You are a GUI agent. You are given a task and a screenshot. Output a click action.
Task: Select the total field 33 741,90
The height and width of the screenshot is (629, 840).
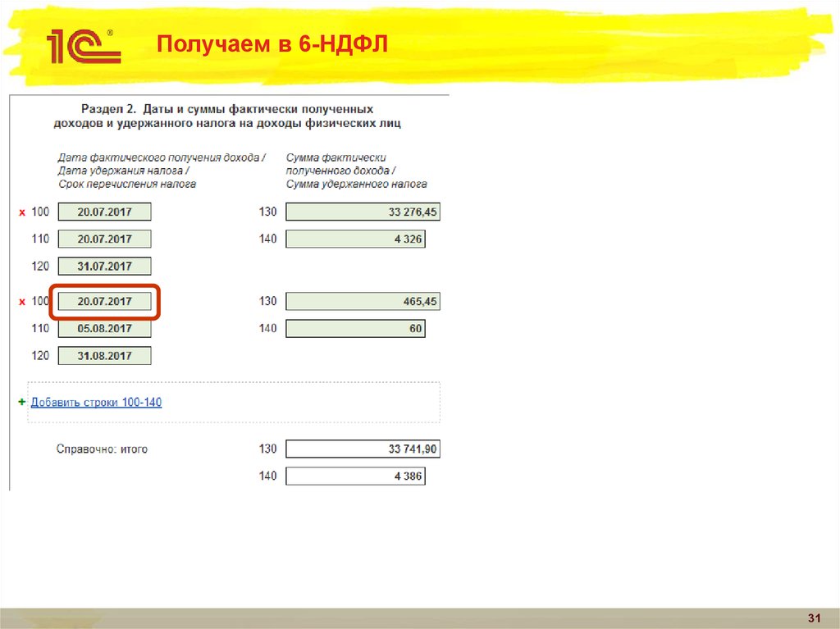[x=362, y=449]
